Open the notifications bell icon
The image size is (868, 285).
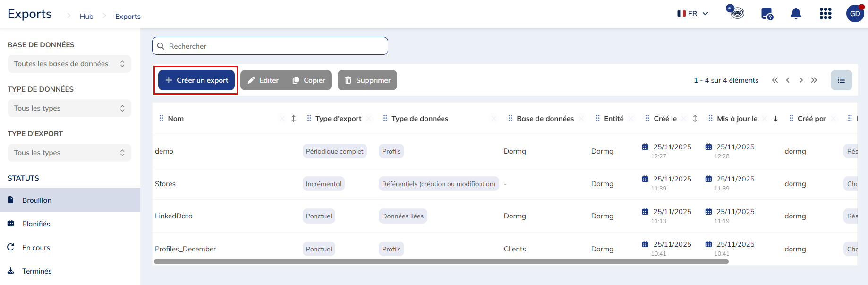click(x=796, y=14)
